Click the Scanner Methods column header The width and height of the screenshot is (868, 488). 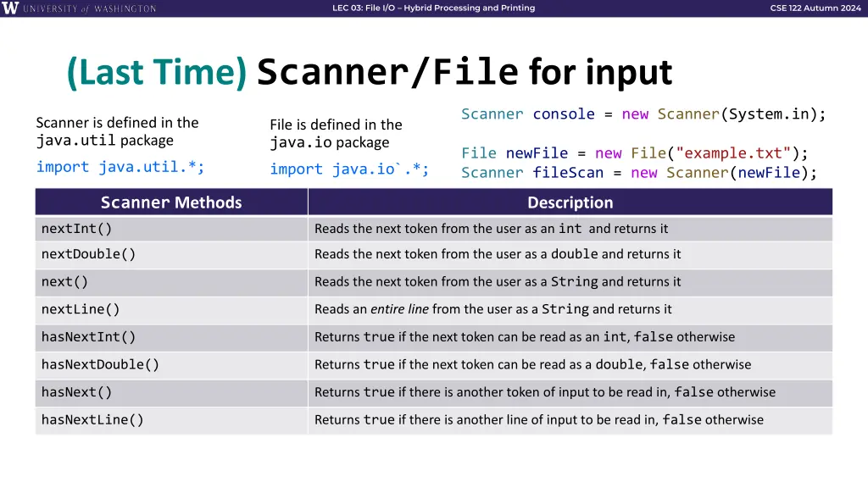tap(171, 202)
